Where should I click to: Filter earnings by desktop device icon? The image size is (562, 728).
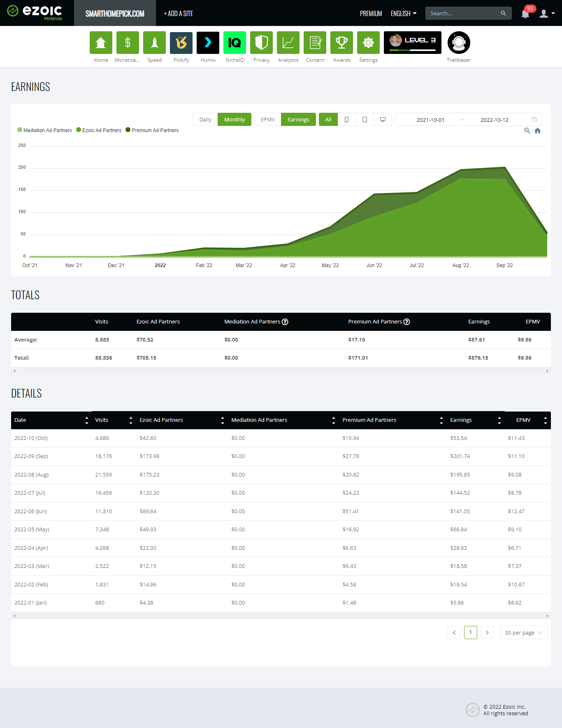click(x=383, y=119)
